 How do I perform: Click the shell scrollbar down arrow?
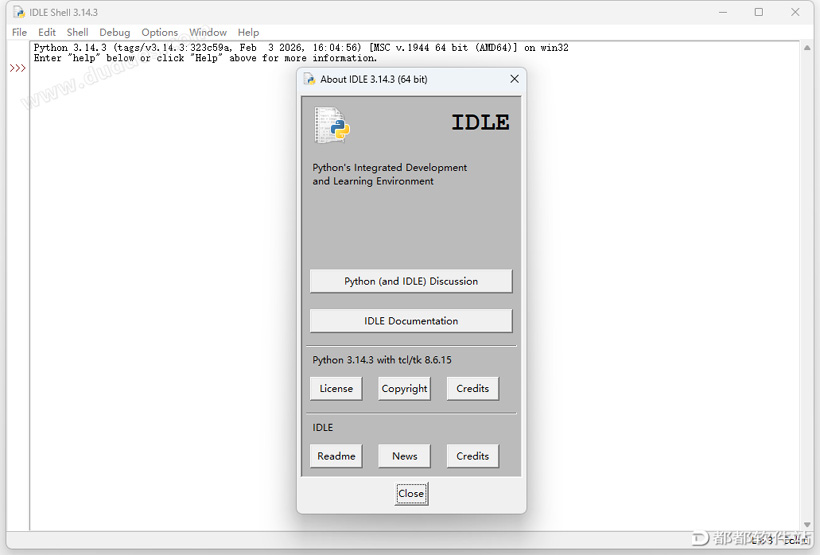pos(807,525)
